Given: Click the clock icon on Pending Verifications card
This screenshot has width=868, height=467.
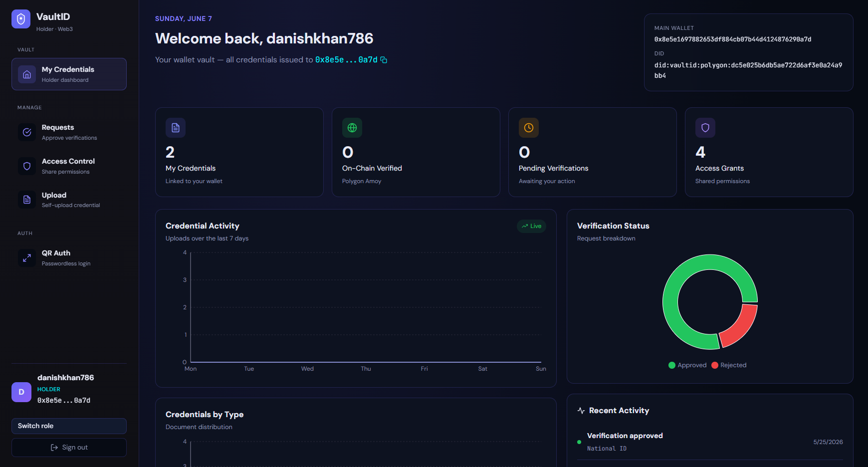Looking at the screenshot, I should [529, 128].
